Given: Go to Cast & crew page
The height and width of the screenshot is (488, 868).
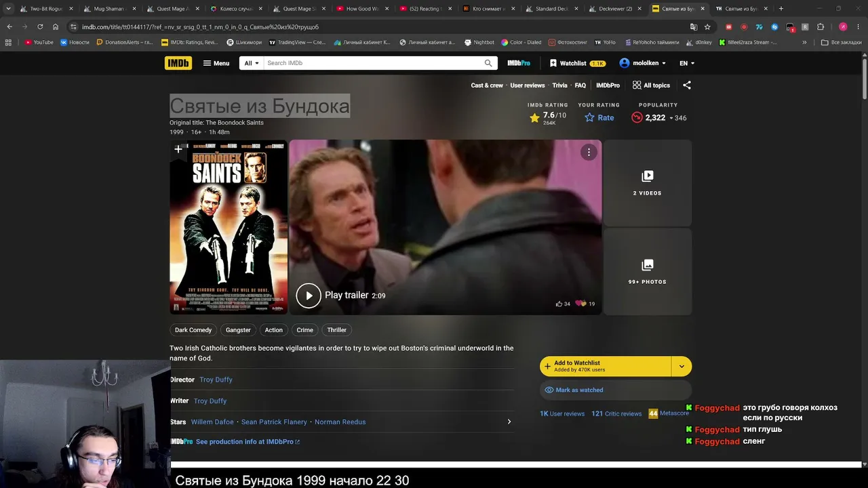Looking at the screenshot, I should click(x=487, y=85).
